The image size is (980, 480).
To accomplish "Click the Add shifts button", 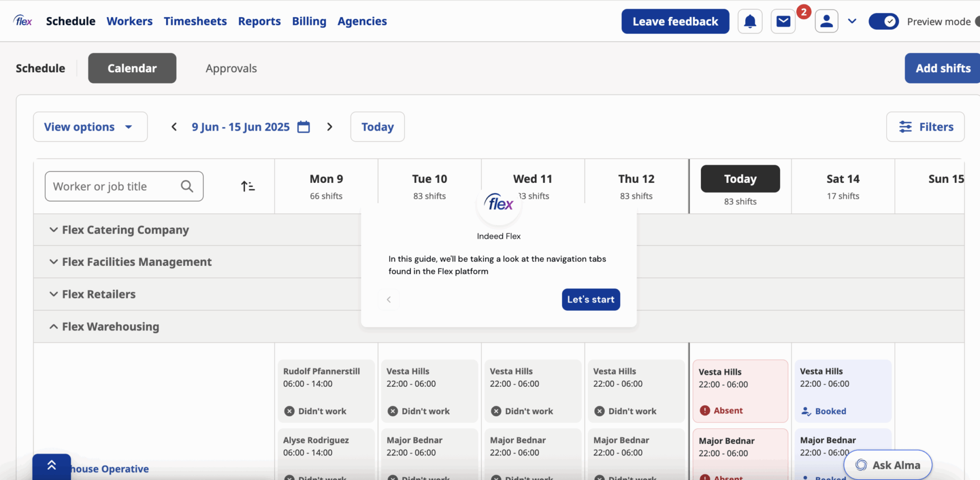I will (943, 68).
